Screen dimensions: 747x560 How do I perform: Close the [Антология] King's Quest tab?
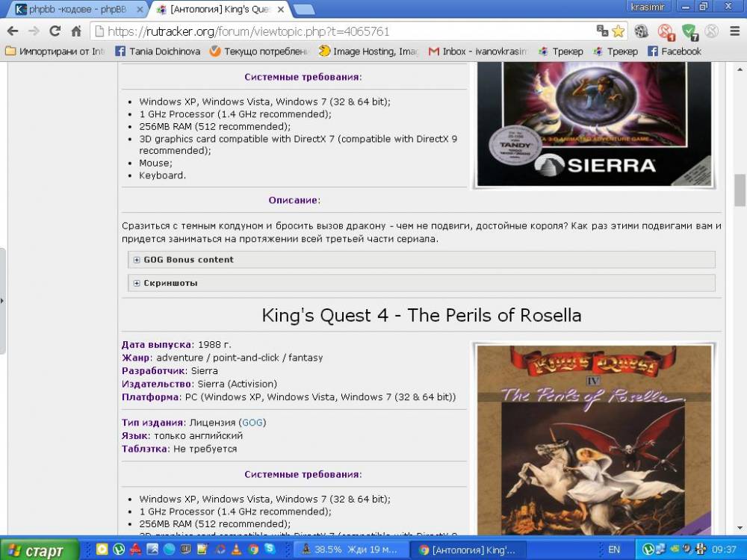click(281, 9)
